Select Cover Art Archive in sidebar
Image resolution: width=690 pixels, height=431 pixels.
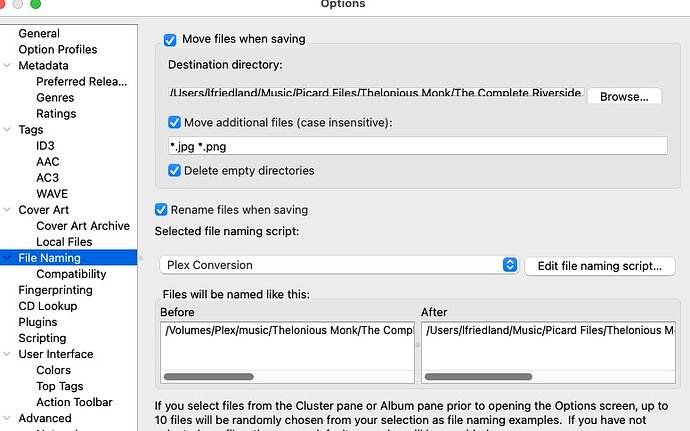coord(83,226)
